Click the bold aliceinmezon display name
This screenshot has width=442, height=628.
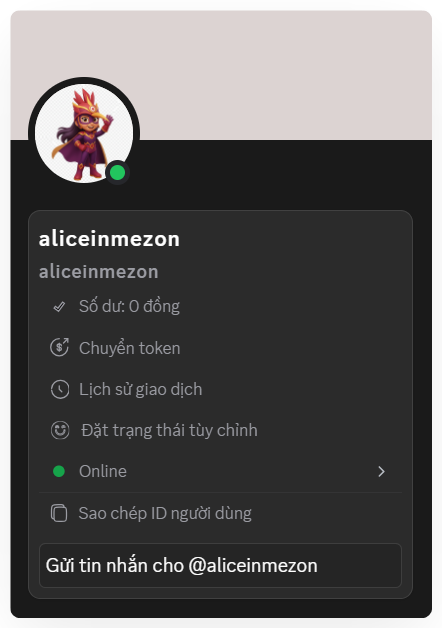point(109,239)
